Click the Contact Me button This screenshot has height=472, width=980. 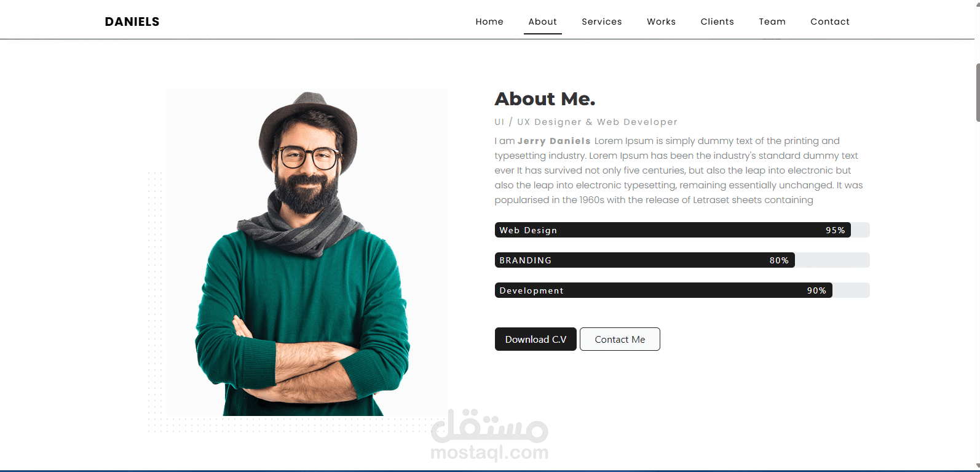pyautogui.click(x=620, y=339)
